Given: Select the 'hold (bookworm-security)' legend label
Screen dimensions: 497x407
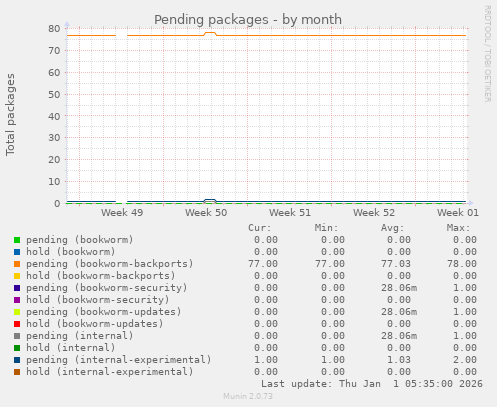Looking at the screenshot, I should (x=98, y=300).
